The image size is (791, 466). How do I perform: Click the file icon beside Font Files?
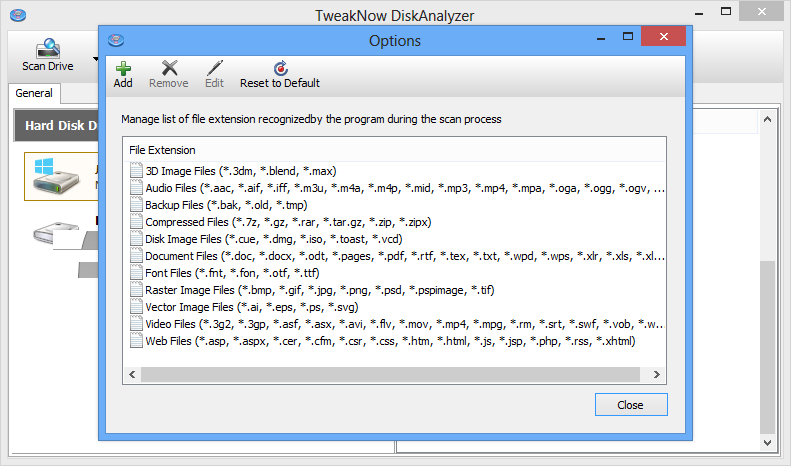click(x=136, y=273)
